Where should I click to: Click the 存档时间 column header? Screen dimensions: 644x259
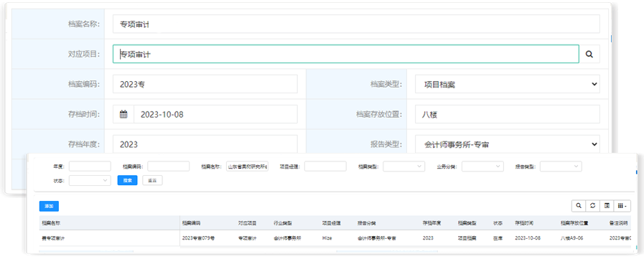pos(524,223)
